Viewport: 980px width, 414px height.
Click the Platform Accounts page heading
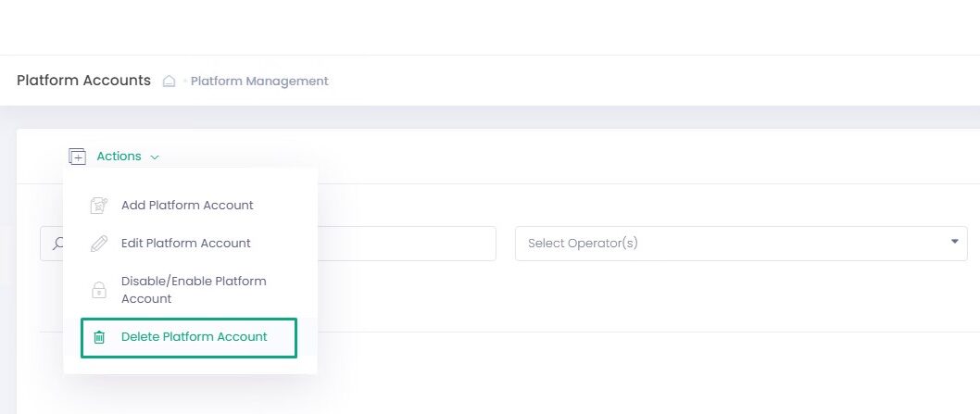[83, 81]
